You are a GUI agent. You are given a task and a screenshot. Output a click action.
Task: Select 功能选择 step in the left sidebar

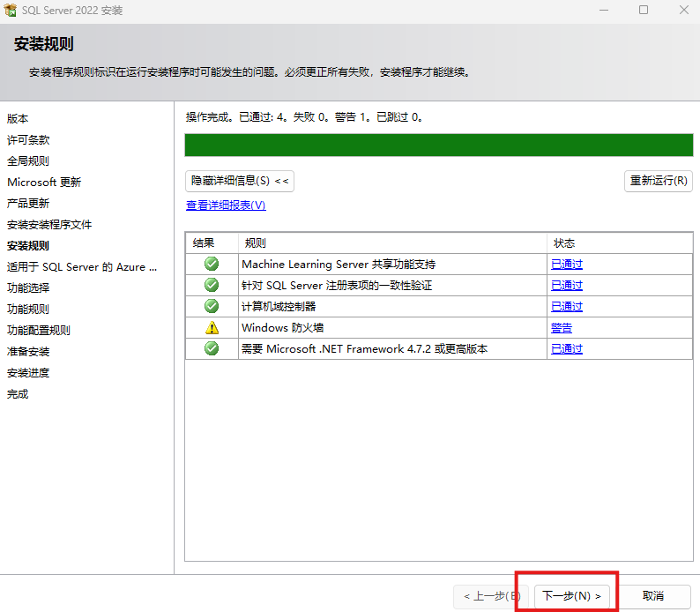pos(28,287)
